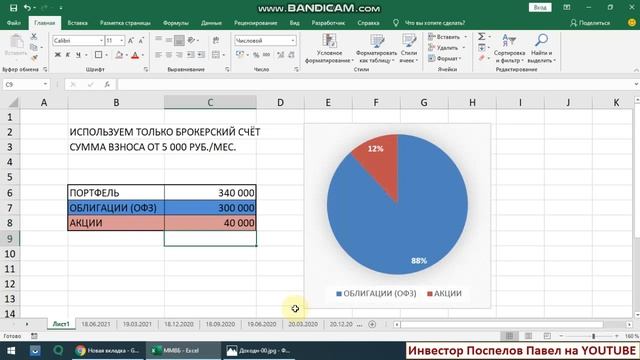Align cell text to the left
The width and height of the screenshot is (640, 360).
point(158,55)
